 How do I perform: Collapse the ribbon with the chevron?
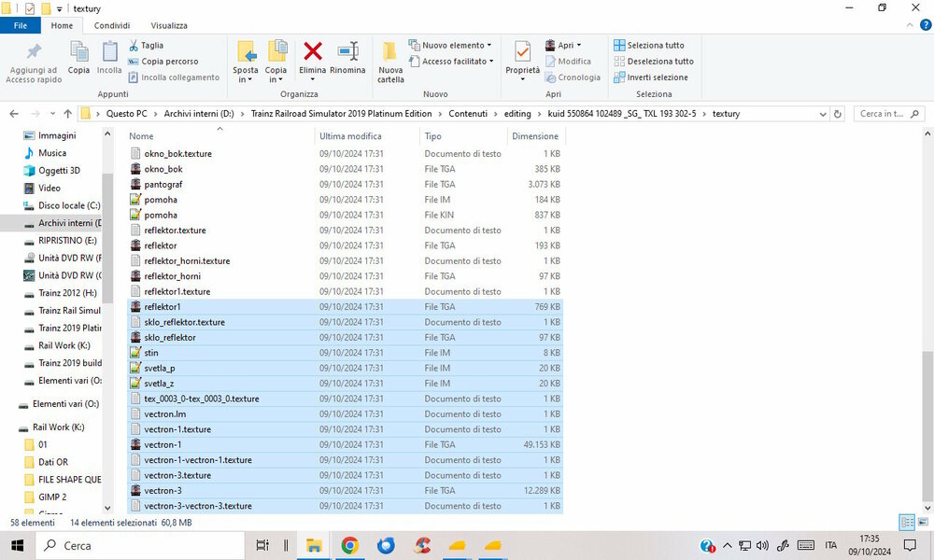coord(910,25)
